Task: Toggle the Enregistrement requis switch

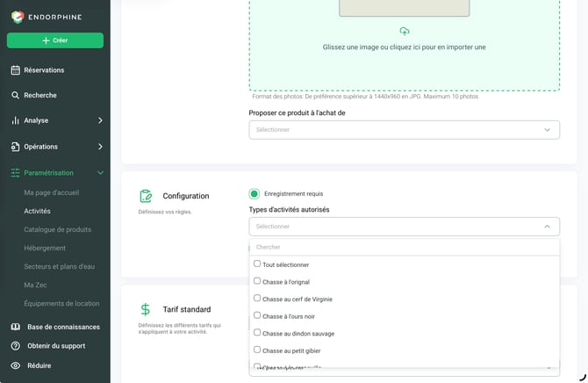Action: [x=255, y=194]
